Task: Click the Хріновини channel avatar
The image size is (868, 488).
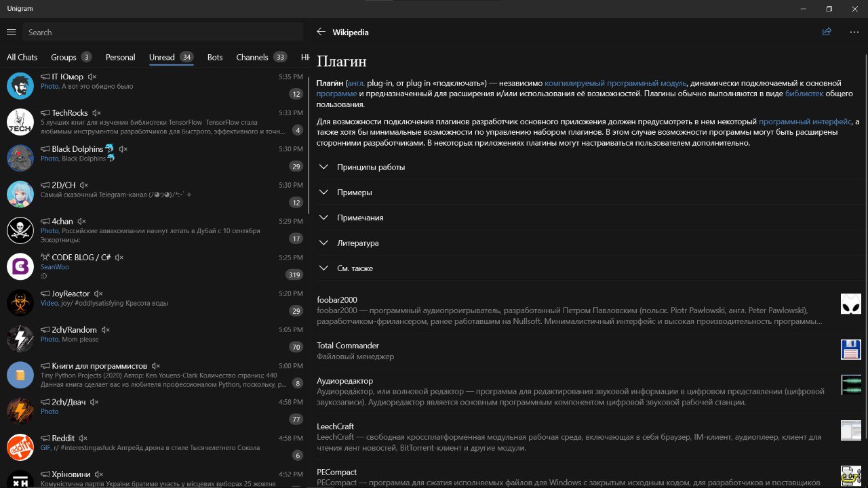Action: pyautogui.click(x=20, y=479)
